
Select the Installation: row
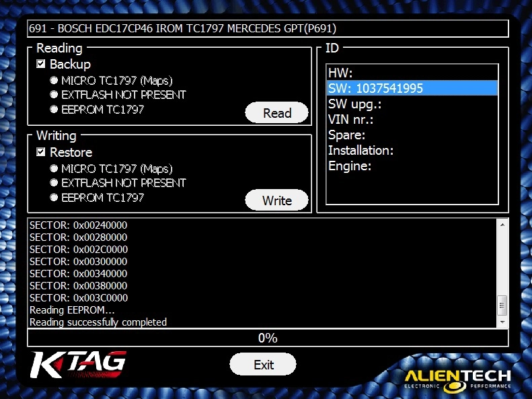click(x=412, y=150)
